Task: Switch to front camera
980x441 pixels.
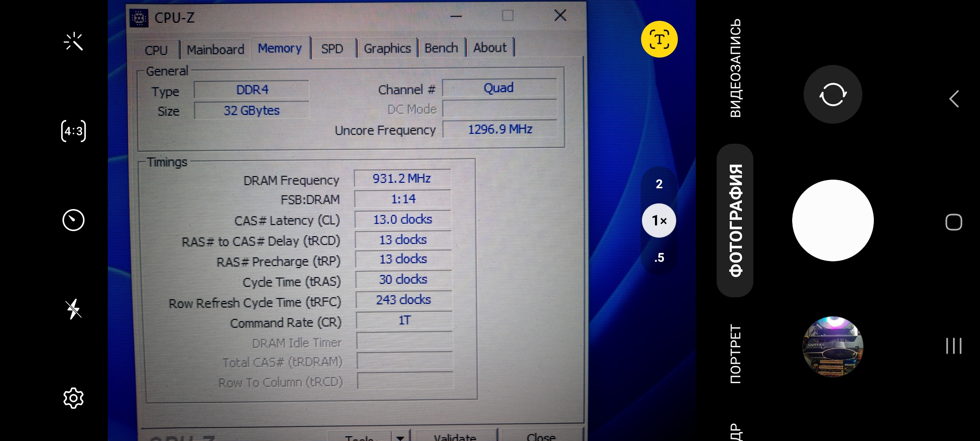Action: click(x=833, y=94)
